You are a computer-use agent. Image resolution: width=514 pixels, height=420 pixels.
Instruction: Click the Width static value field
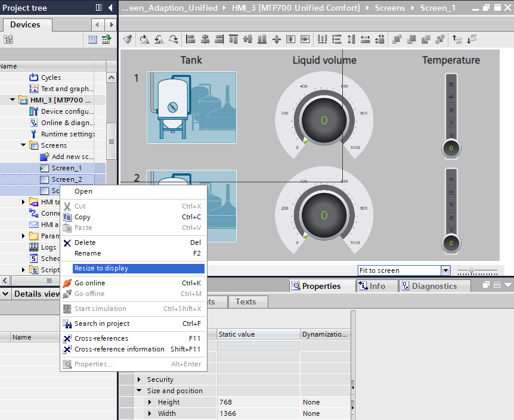pos(258,413)
